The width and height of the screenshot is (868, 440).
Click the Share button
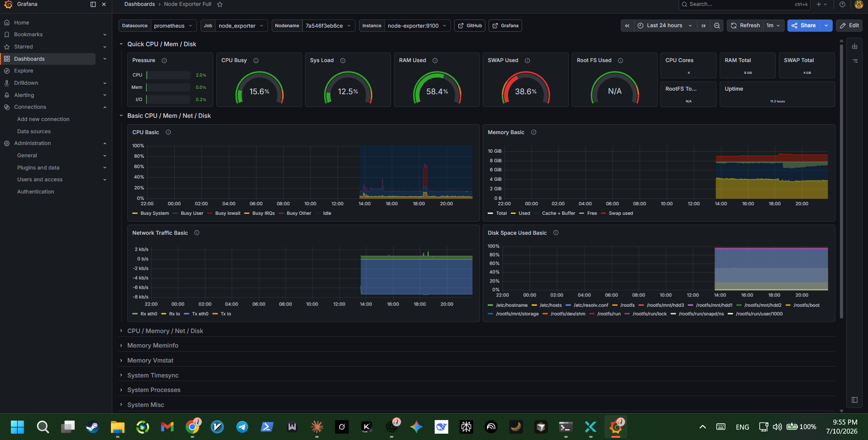coord(804,26)
